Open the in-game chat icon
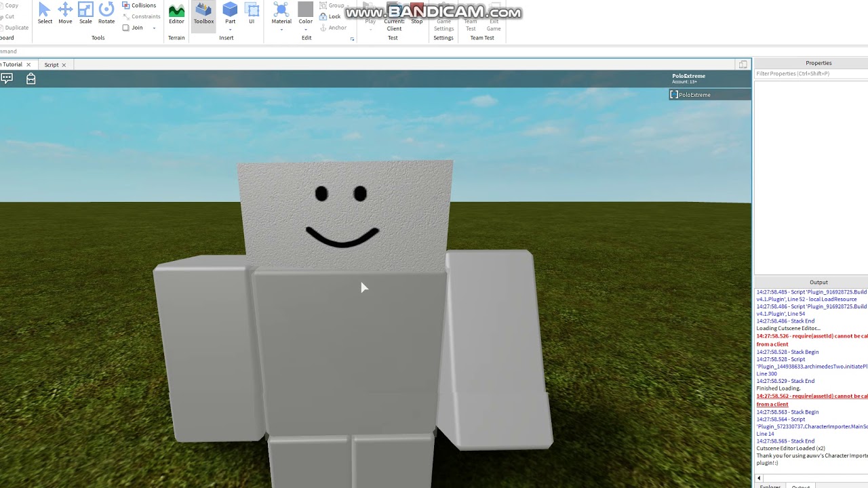 pyautogui.click(x=7, y=79)
